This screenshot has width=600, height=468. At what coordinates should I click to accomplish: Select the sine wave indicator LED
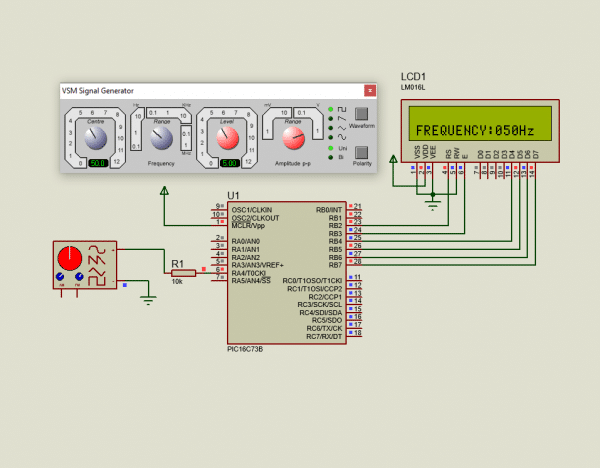pyautogui.click(x=331, y=137)
